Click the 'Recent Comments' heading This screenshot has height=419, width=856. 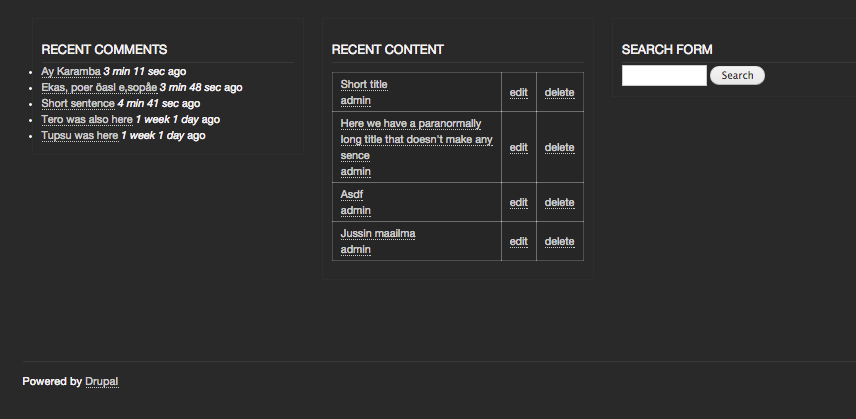point(104,50)
